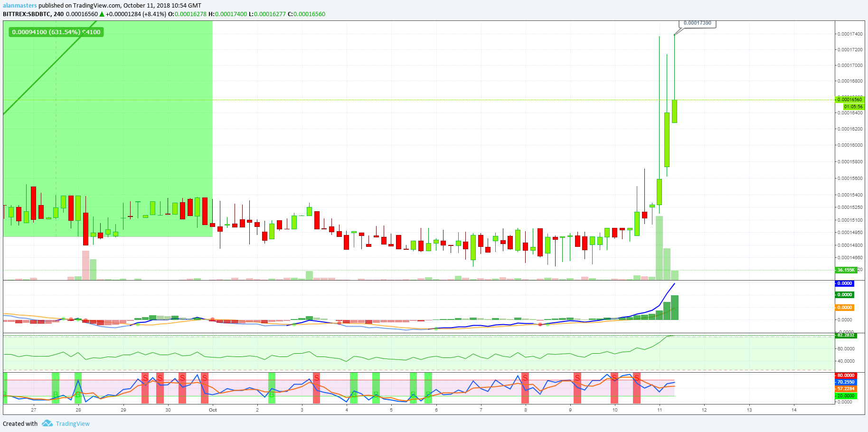The height and width of the screenshot is (432, 868).
Task: Select the 11 date axis label
Action: (660, 410)
